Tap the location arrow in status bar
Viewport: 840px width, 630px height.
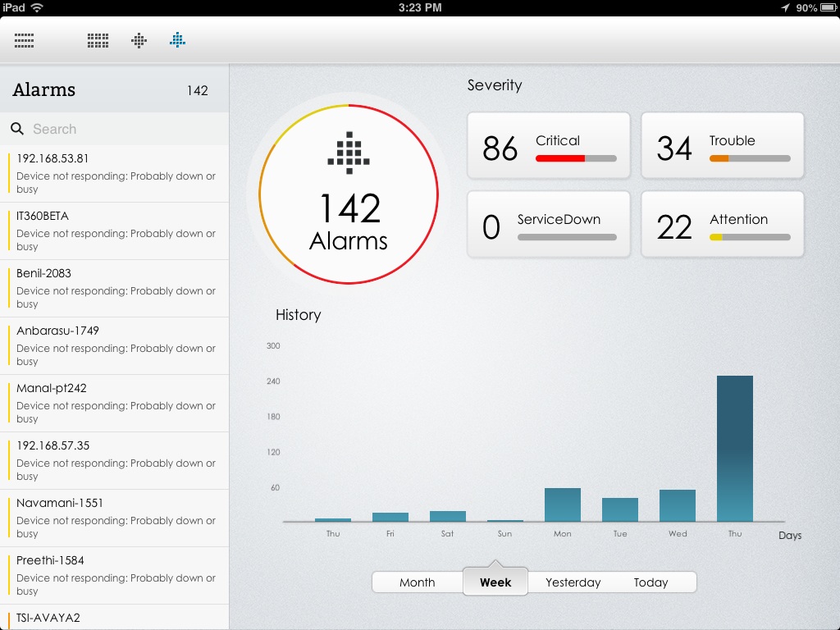(x=785, y=7)
